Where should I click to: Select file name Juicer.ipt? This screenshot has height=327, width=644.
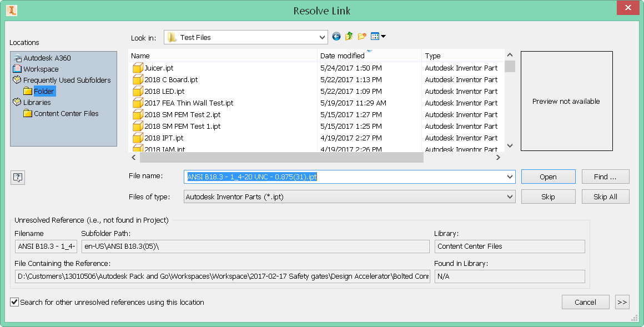point(159,68)
